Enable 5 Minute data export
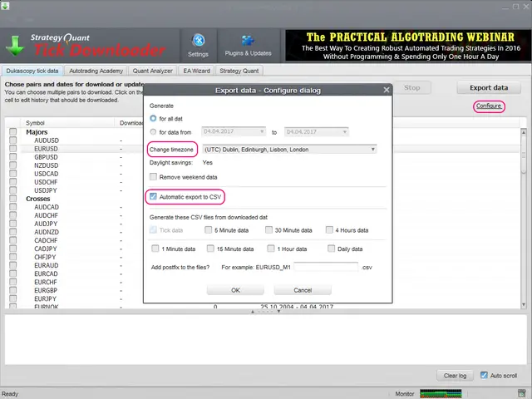 pyautogui.click(x=209, y=230)
